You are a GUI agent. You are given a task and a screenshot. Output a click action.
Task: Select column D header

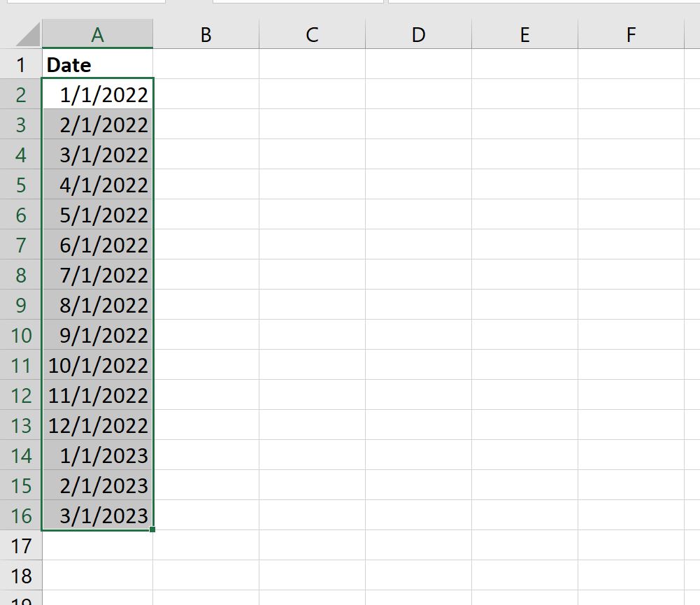click(418, 33)
